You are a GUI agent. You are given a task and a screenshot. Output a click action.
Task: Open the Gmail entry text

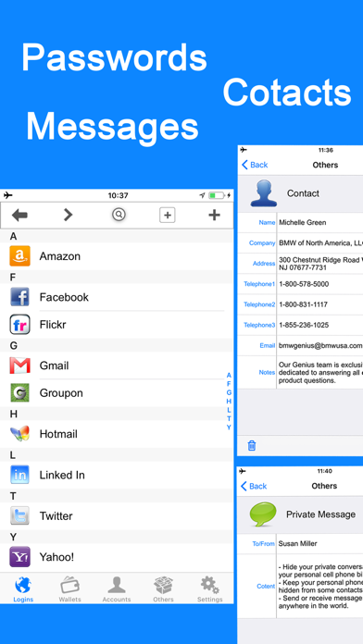coord(54,365)
